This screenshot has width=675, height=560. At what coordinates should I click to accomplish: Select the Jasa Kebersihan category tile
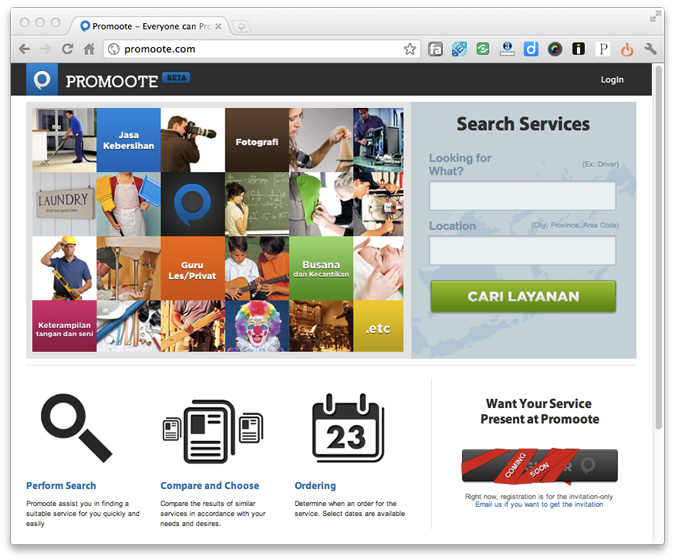(128, 140)
